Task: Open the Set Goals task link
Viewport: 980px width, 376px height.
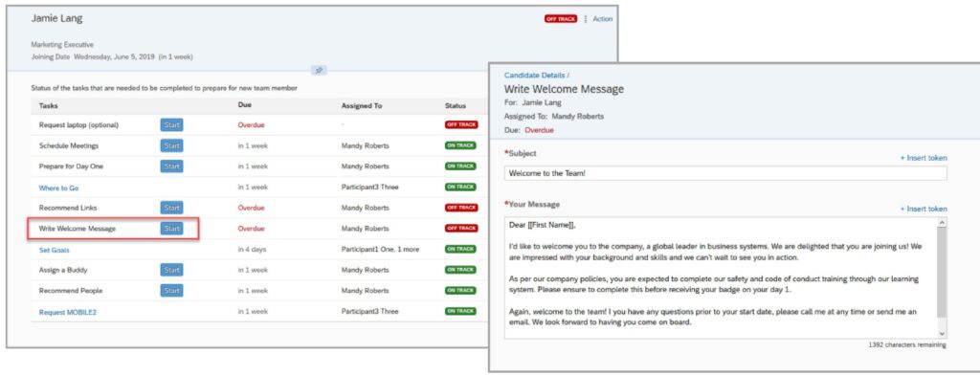Action: (55, 250)
